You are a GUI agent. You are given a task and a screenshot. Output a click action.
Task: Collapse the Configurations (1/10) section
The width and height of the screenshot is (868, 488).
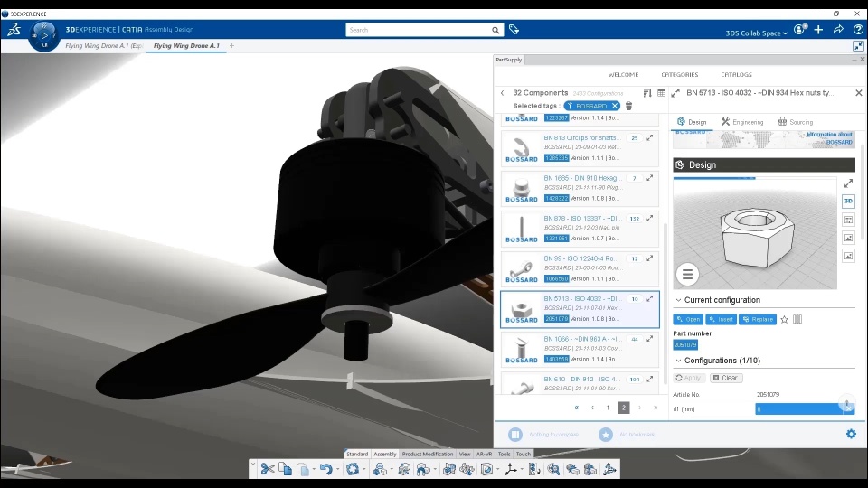coord(678,361)
